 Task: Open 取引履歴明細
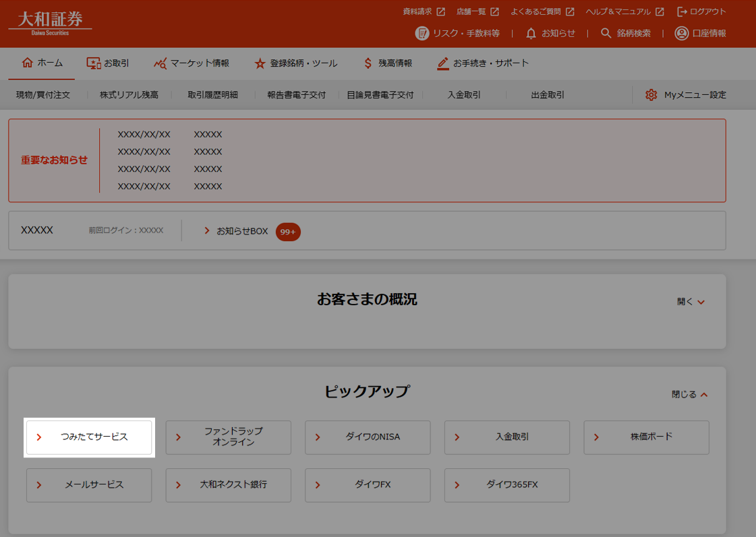click(x=212, y=95)
